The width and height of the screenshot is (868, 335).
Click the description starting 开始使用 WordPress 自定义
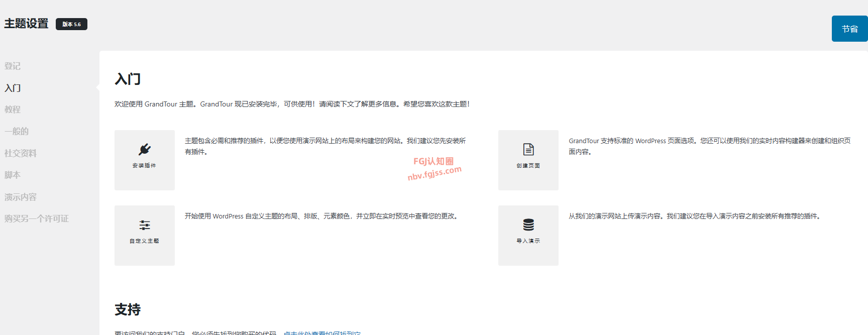[322, 216]
